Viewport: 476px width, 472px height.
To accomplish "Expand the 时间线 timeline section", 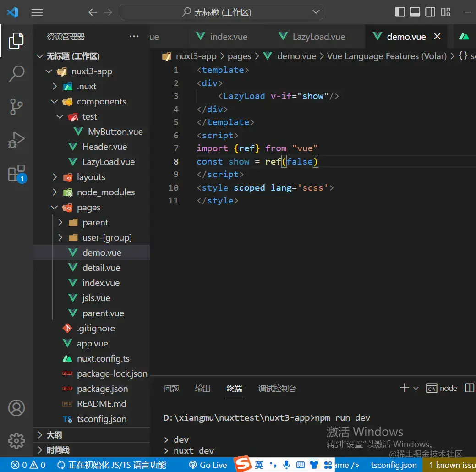I will click(92, 450).
